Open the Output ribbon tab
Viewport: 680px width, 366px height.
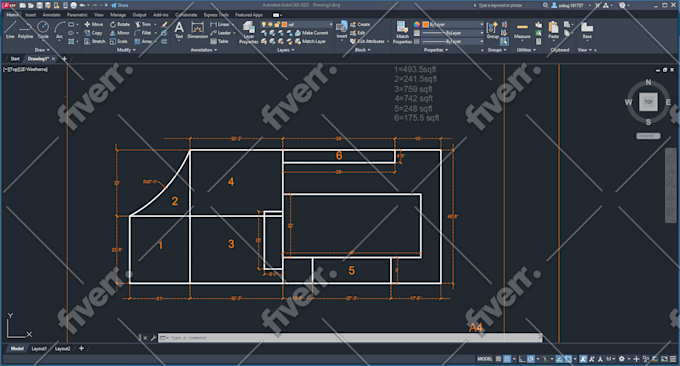[139, 15]
